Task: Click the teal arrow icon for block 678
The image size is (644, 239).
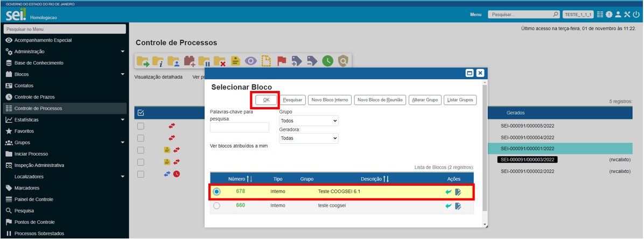Action: click(x=449, y=192)
